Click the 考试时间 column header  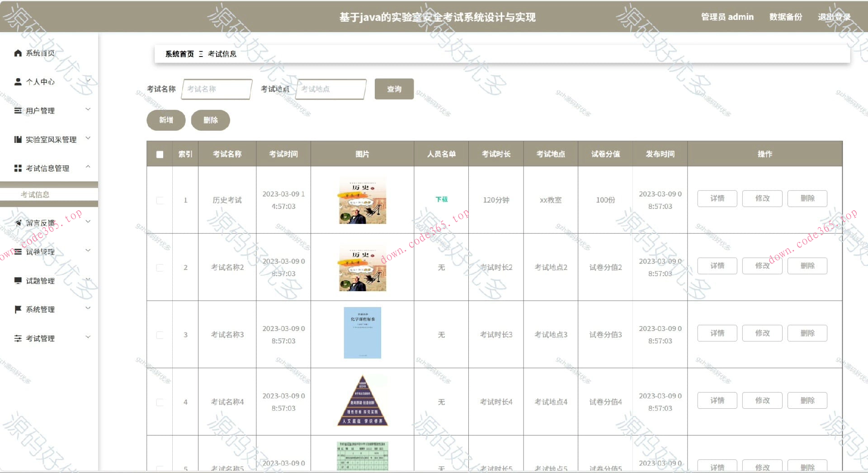coord(283,154)
